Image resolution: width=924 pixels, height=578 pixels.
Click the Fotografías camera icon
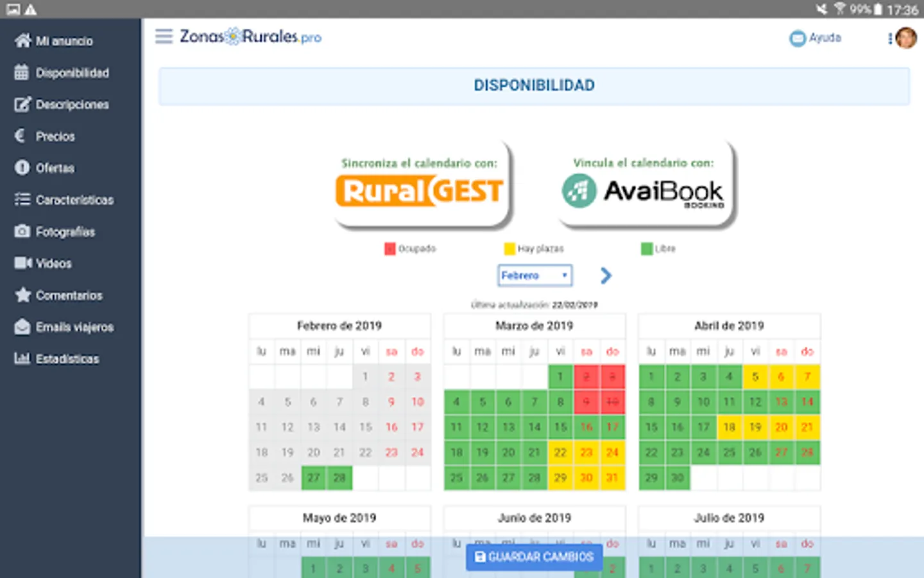pyautogui.click(x=22, y=231)
